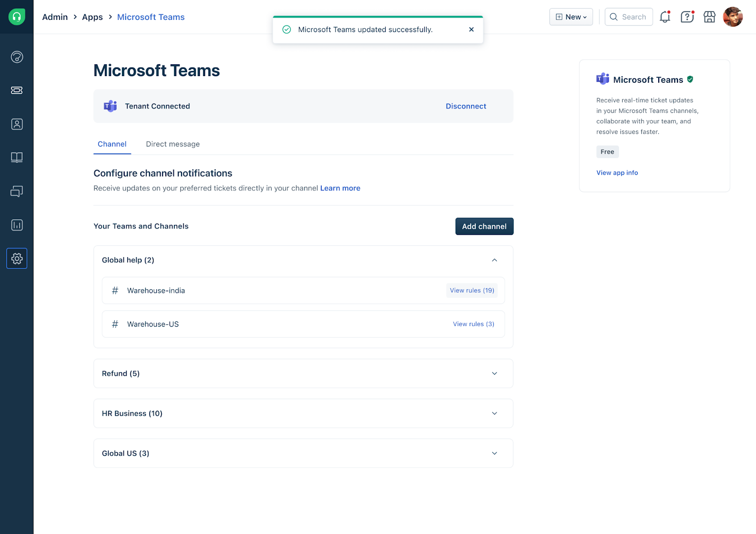
Task: Click the Disconnect link
Action: (x=466, y=106)
